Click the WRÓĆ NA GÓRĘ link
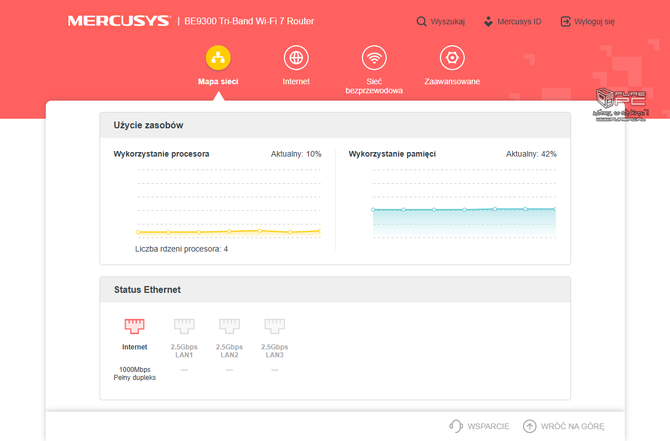 point(573,426)
